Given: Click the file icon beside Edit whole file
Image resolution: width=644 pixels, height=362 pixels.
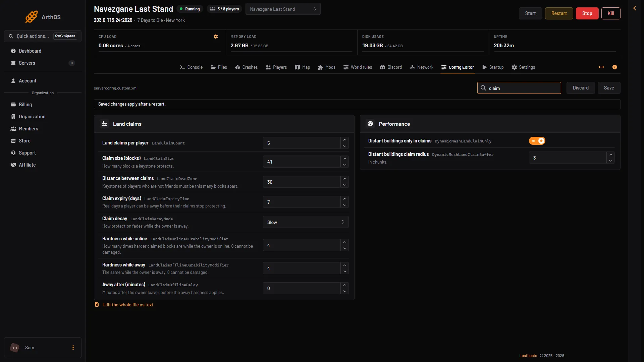Looking at the screenshot, I should [97, 304].
